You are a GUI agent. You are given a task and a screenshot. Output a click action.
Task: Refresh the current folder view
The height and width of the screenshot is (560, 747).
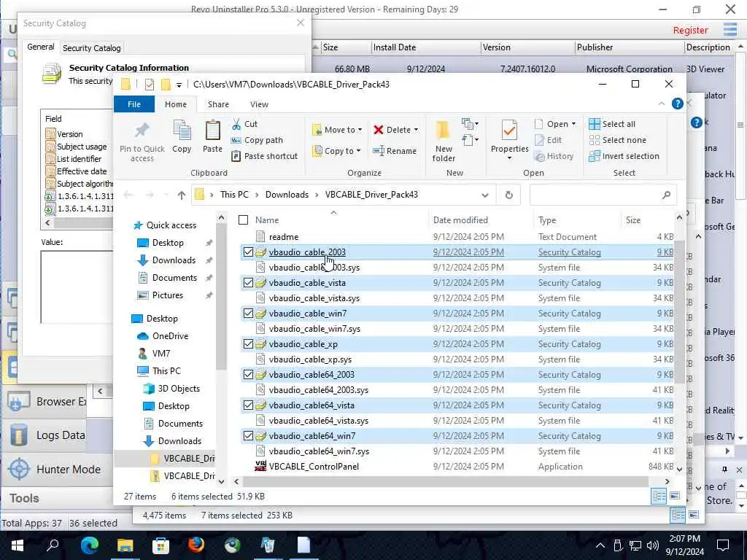coord(508,195)
